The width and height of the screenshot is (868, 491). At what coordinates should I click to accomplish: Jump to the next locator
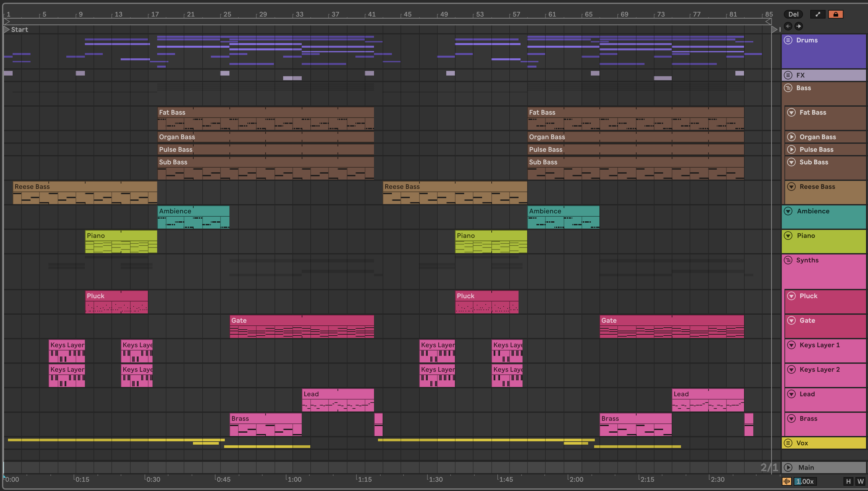click(798, 26)
